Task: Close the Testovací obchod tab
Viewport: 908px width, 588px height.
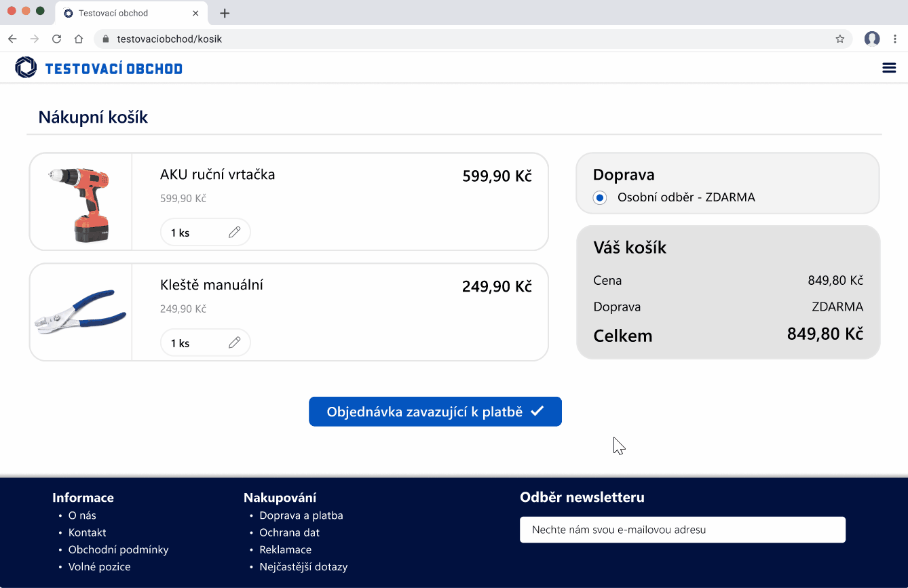Action: (x=195, y=12)
